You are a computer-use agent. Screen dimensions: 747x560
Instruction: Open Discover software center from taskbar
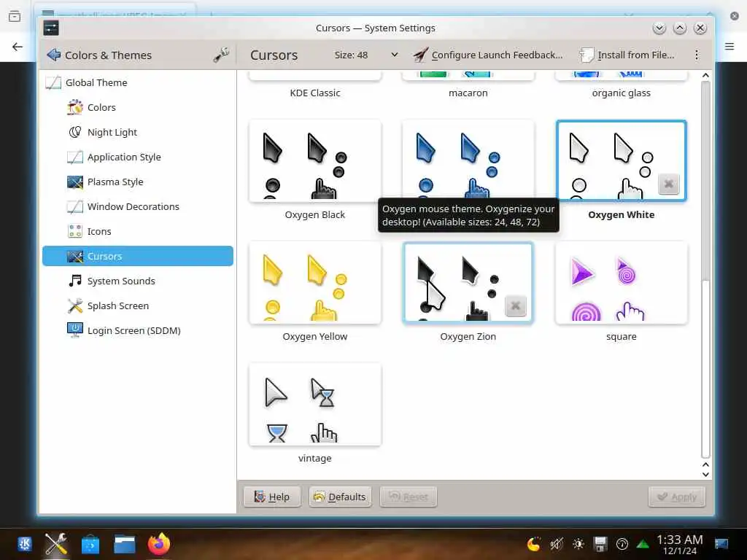pyautogui.click(x=90, y=544)
